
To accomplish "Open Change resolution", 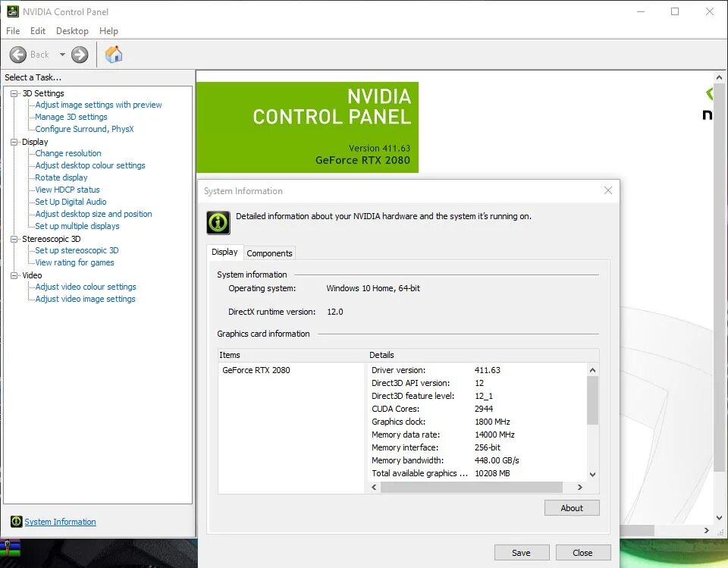I will pos(68,153).
